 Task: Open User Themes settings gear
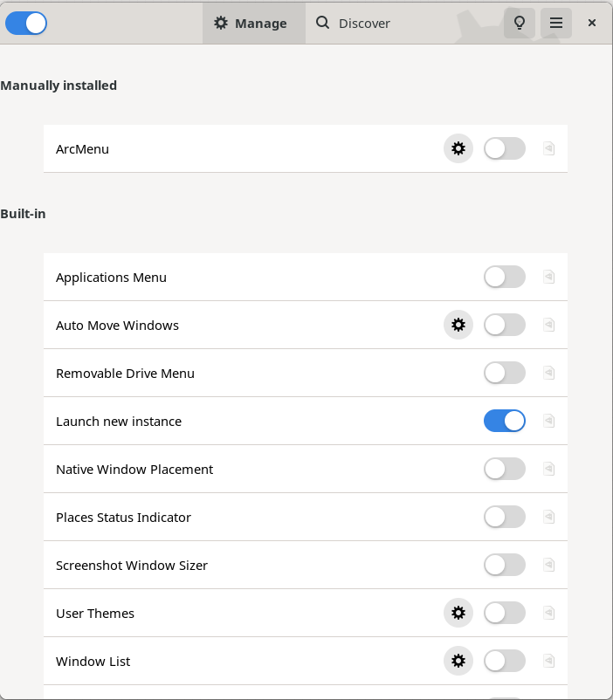pyautogui.click(x=458, y=613)
